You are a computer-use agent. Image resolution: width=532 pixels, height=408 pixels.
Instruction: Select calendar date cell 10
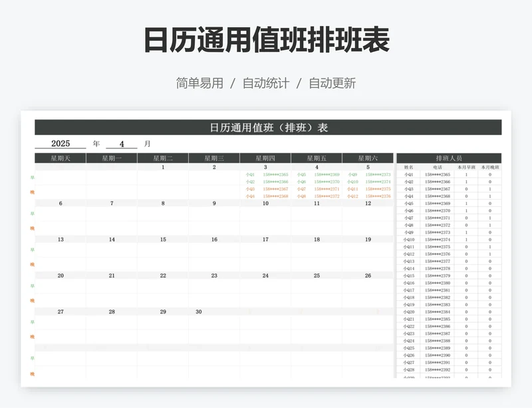[x=265, y=203]
